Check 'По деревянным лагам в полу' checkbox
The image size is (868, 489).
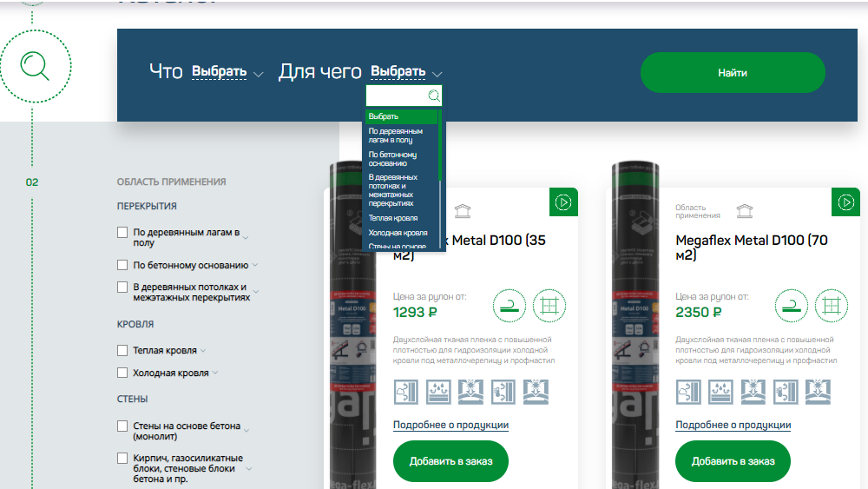pyautogui.click(x=122, y=233)
